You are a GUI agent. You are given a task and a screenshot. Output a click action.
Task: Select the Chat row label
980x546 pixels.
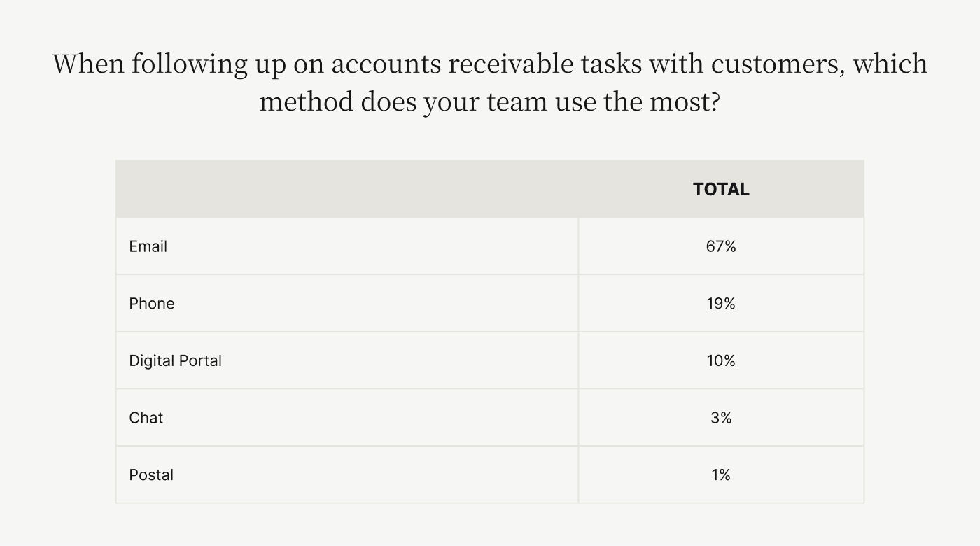[x=146, y=418]
